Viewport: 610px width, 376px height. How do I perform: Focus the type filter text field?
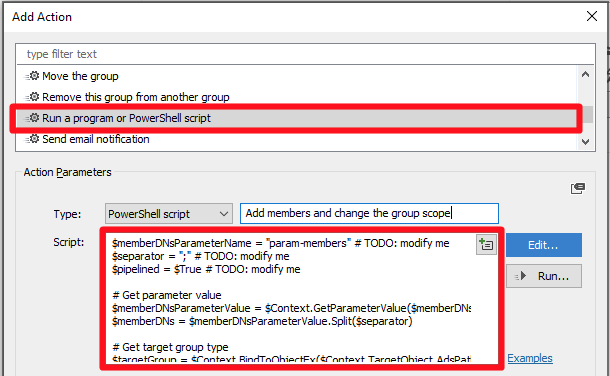305,54
